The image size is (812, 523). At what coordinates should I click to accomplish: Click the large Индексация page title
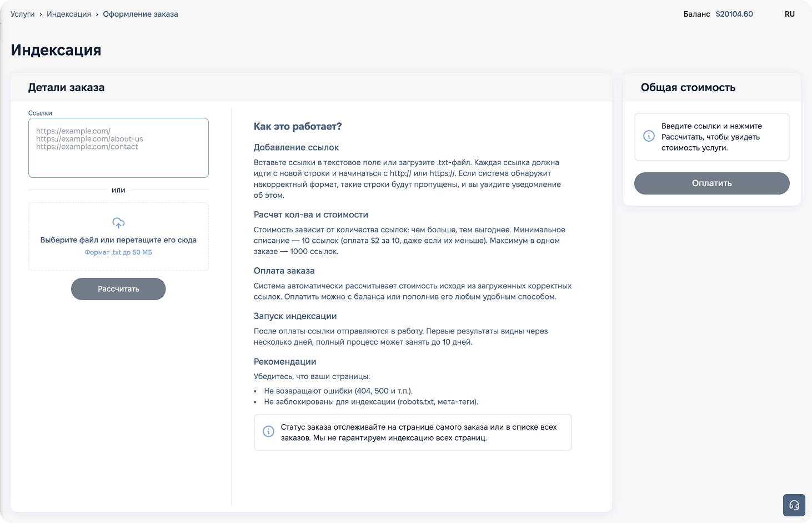pos(56,50)
